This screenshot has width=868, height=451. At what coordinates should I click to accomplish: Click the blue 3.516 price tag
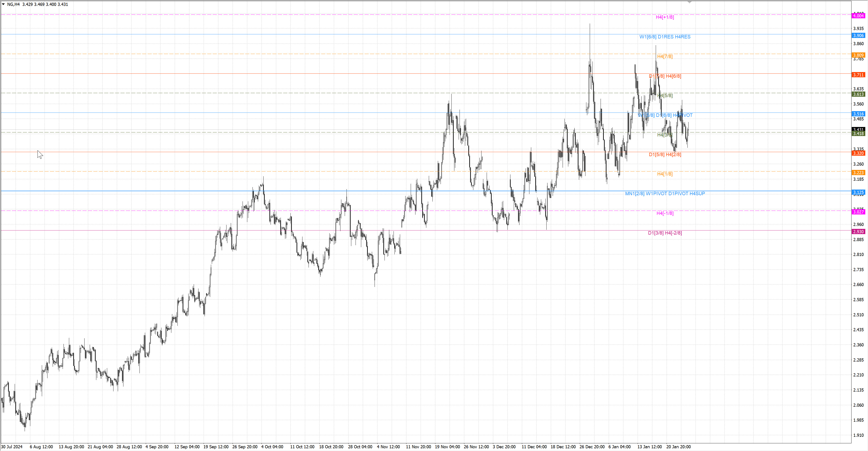pos(858,114)
